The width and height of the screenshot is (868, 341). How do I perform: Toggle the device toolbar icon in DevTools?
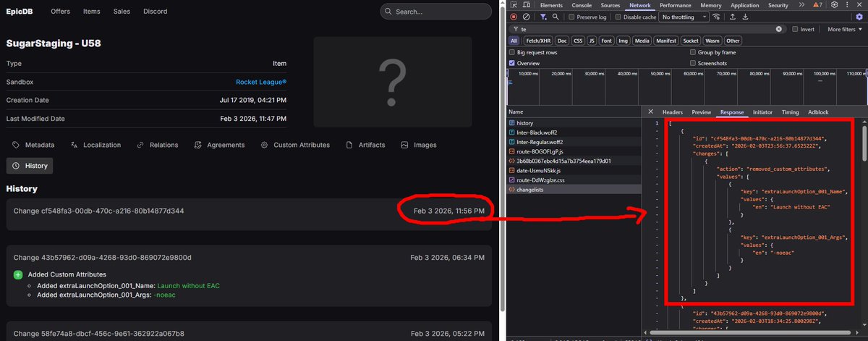pos(527,5)
